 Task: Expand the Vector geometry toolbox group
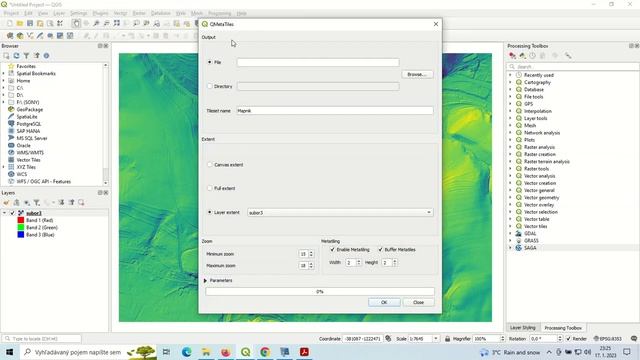coord(510,198)
